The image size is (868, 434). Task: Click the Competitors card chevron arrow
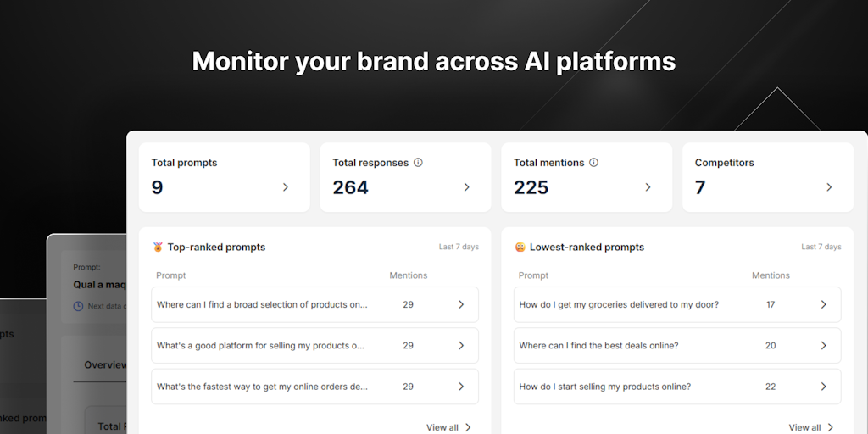[x=829, y=187]
